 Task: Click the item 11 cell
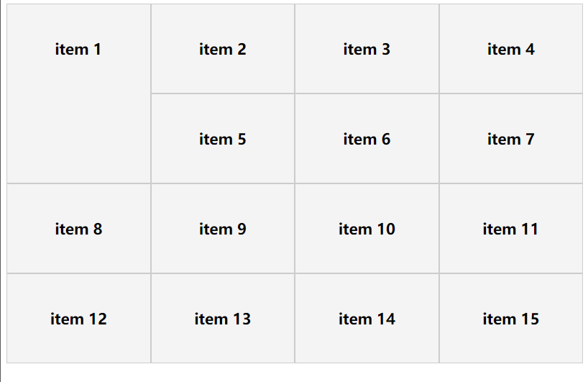click(x=510, y=229)
